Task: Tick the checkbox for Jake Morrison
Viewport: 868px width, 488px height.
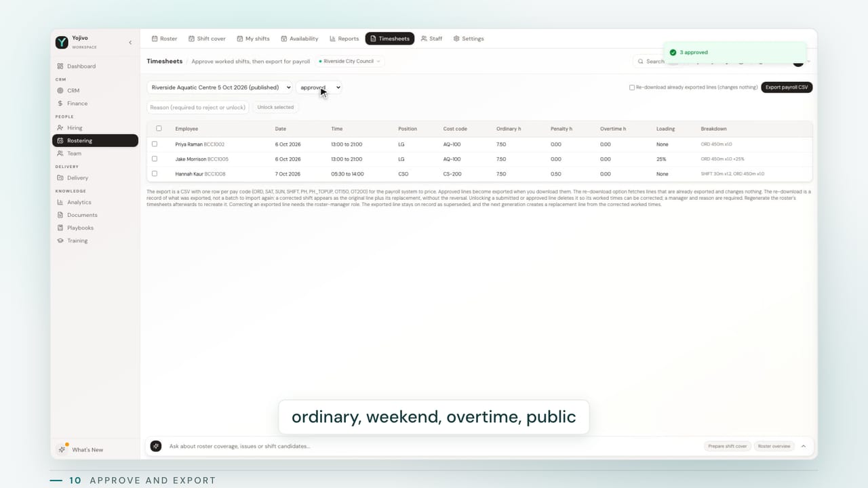Action: [x=155, y=159]
